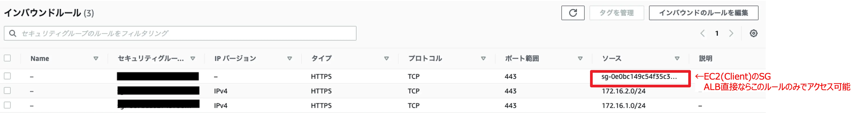Sort by プロトコル column arrow
Screen dimensions: 868x113
483,59
